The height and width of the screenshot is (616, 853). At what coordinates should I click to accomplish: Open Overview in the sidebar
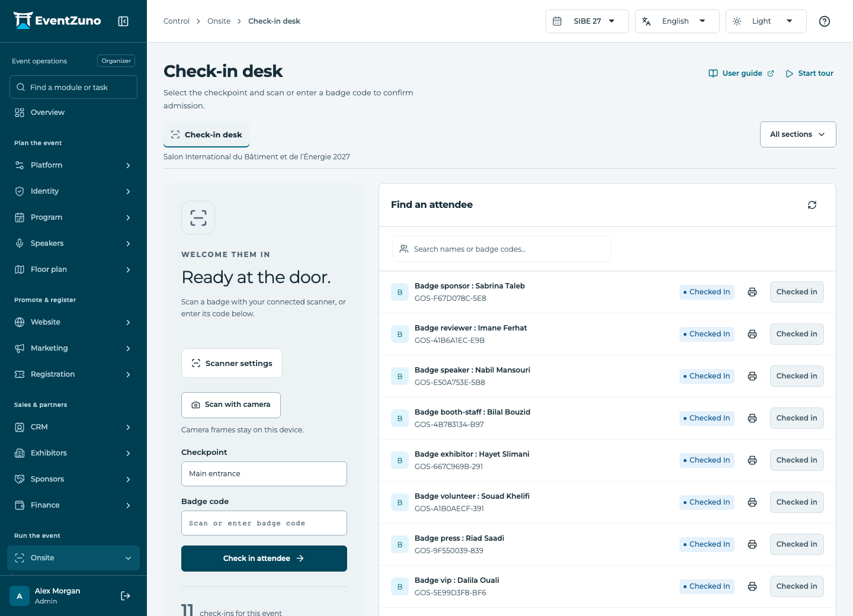[x=73, y=113]
